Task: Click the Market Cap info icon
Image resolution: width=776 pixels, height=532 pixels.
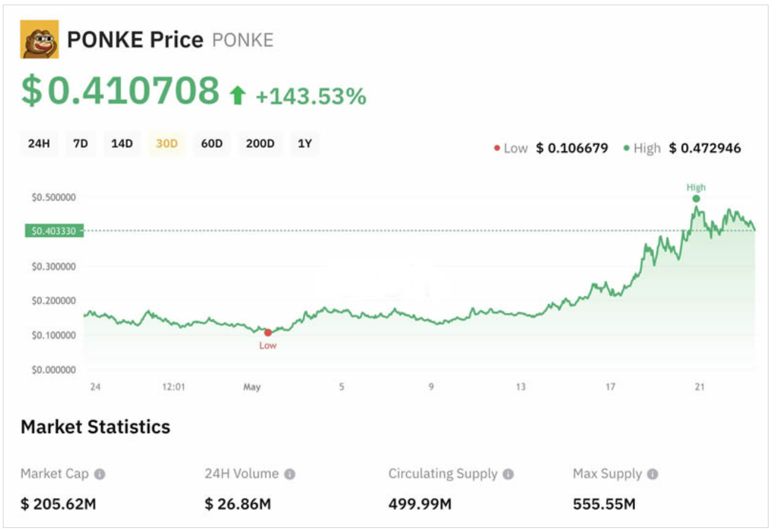Action: (x=100, y=474)
